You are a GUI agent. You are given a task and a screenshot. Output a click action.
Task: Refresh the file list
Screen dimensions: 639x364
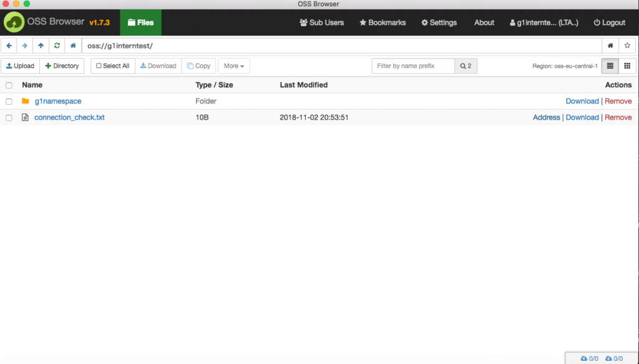[57, 45]
